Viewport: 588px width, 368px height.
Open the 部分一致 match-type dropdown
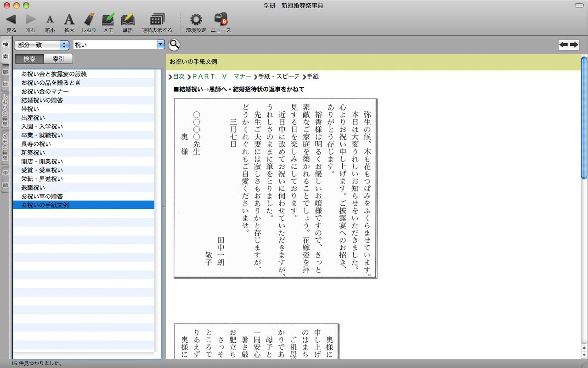pyautogui.click(x=42, y=45)
